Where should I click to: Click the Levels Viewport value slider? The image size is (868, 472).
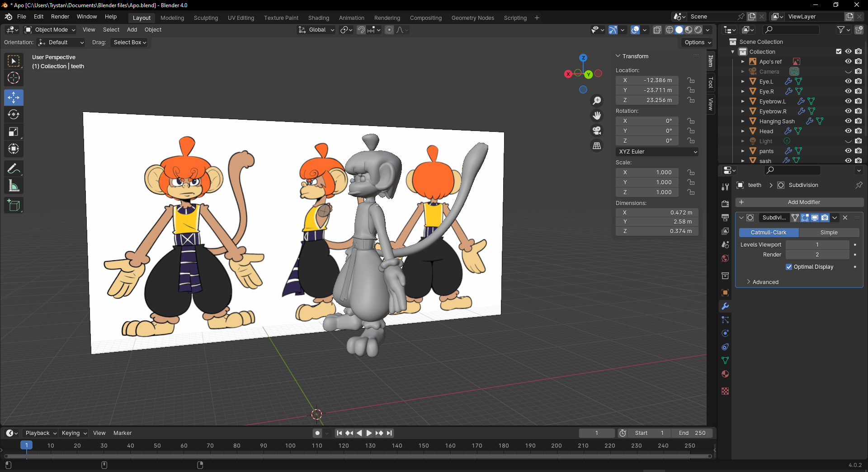click(817, 245)
